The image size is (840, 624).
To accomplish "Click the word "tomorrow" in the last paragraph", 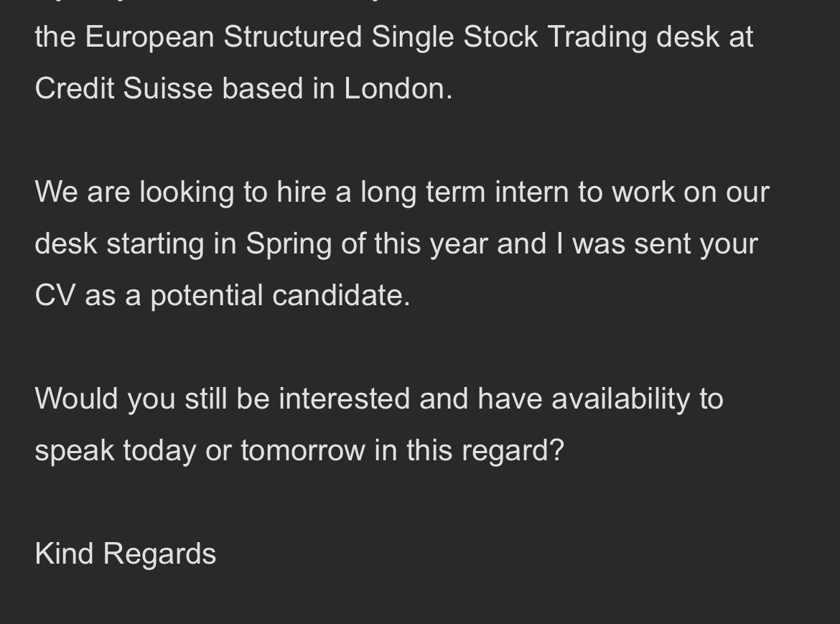I will [303, 450].
